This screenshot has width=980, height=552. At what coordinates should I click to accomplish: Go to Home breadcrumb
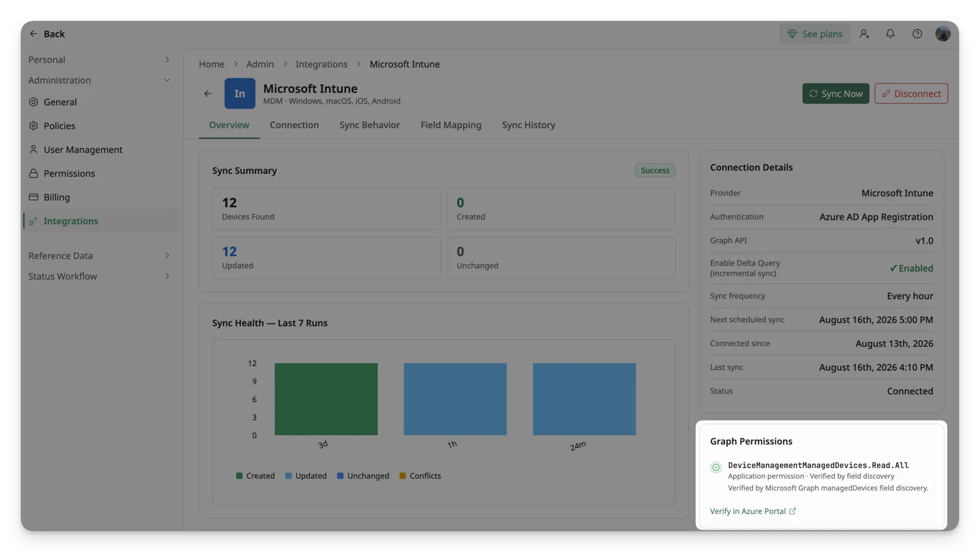[211, 64]
